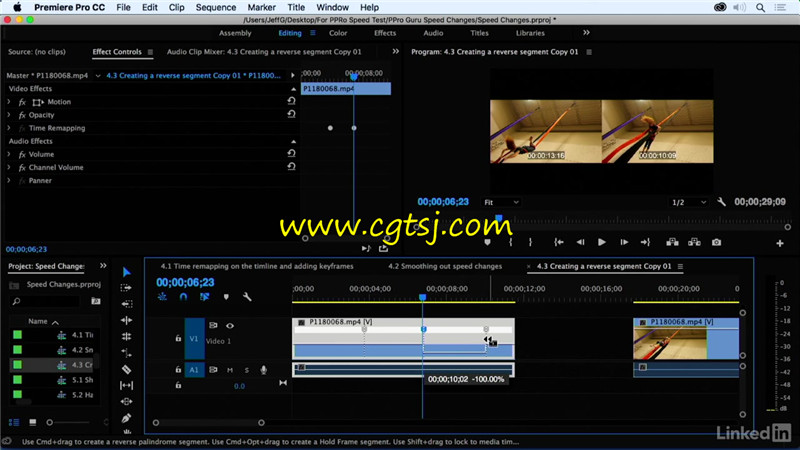Expand the Motion effect
Screen dimensions: 800x450
tap(9, 102)
